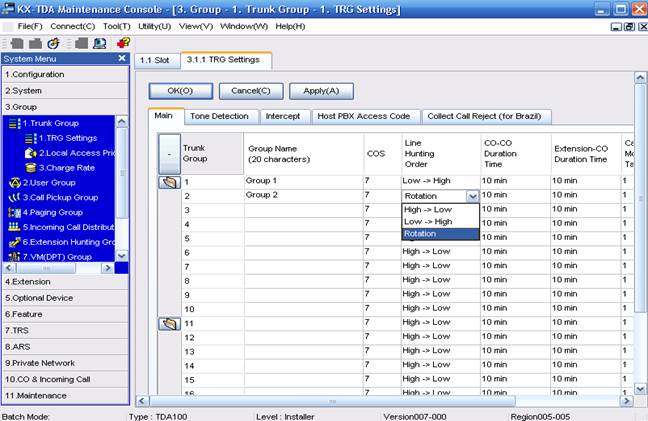Select the Main tab
Image resolution: width=648 pixels, height=421 pixels.
tap(164, 116)
